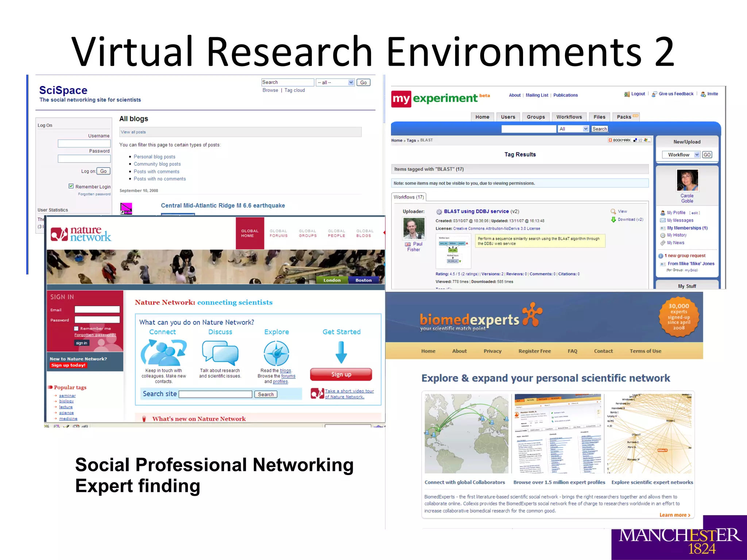Click the Search button in myExperiment
Viewport: 747px width, 560px height.
pos(600,129)
